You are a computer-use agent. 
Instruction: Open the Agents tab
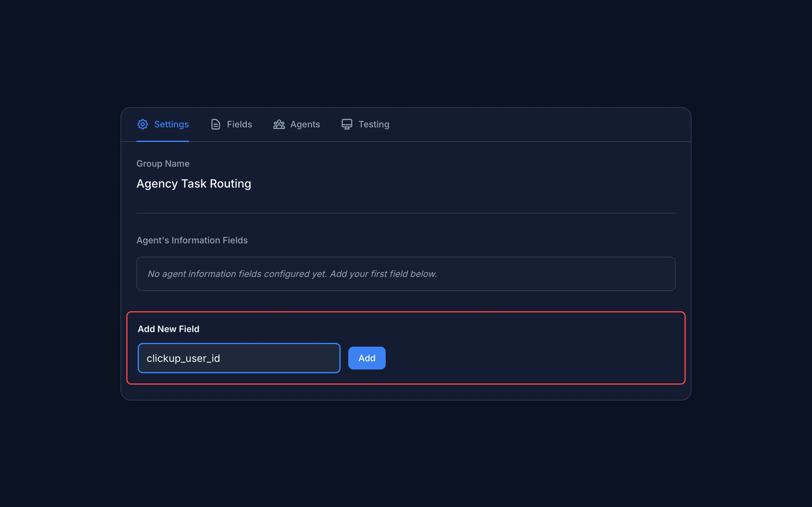305,124
